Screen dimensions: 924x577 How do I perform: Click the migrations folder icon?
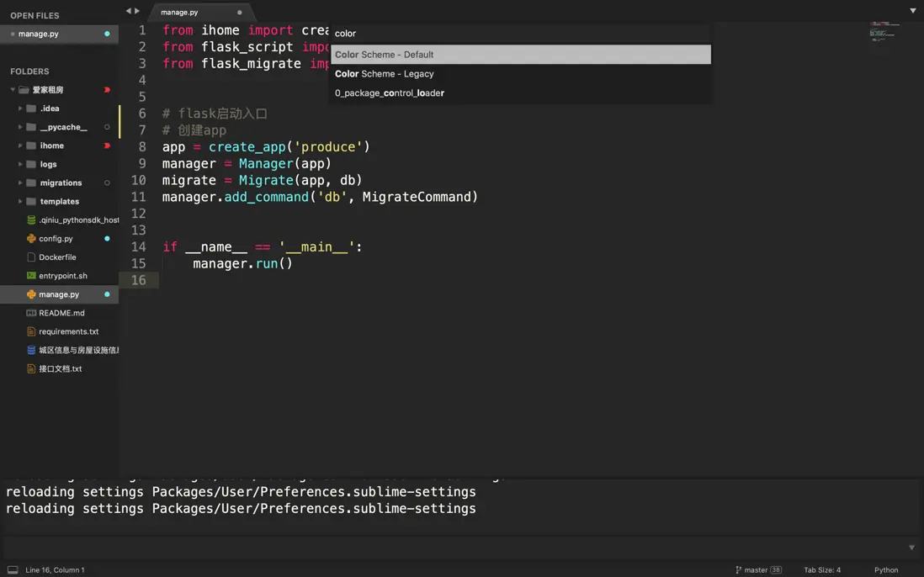click(31, 183)
